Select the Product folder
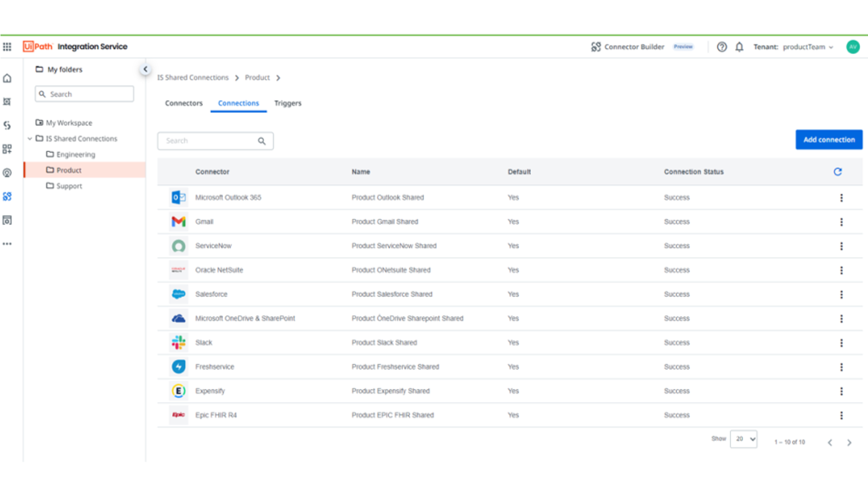This screenshot has width=868, height=485. click(85, 170)
